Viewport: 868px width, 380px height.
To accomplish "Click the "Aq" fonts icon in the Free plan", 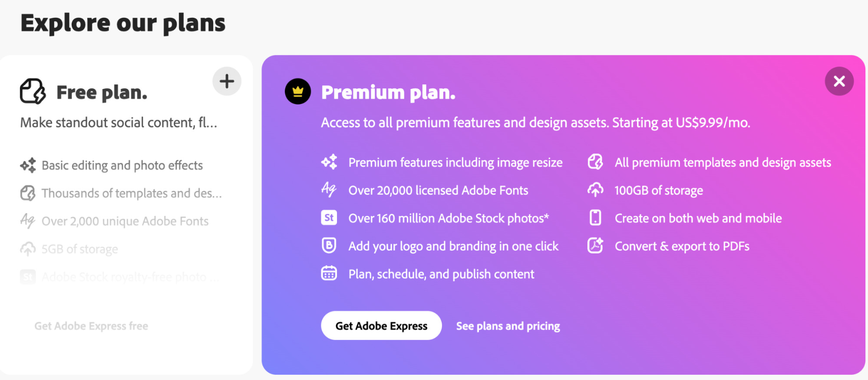I will [27, 220].
